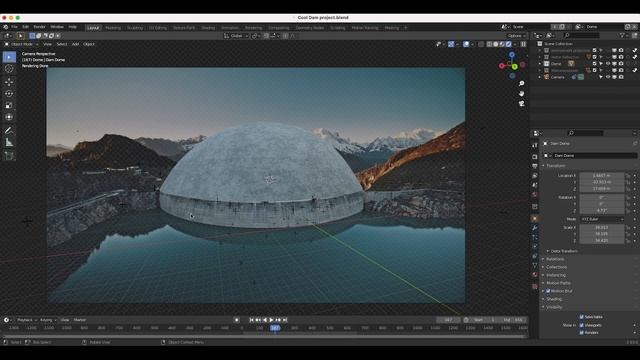This screenshot has width=640, height=360.
Task: Pick the Scale tool
Action: (9, 105)
